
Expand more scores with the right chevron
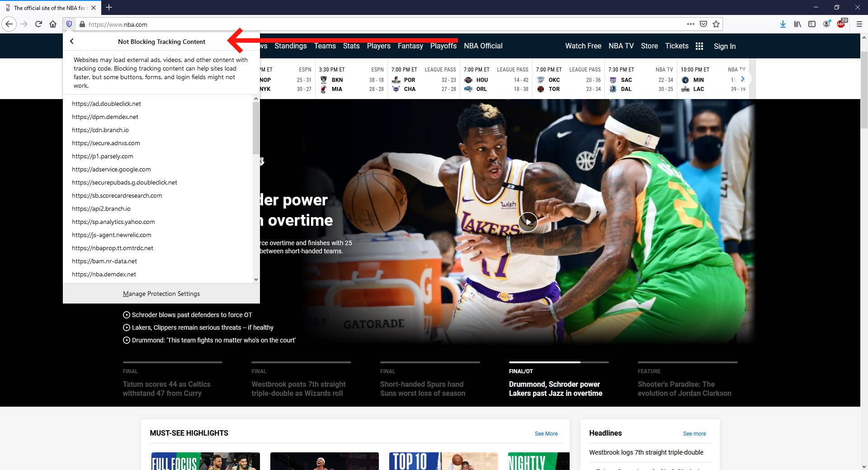[x=743, y=79]
